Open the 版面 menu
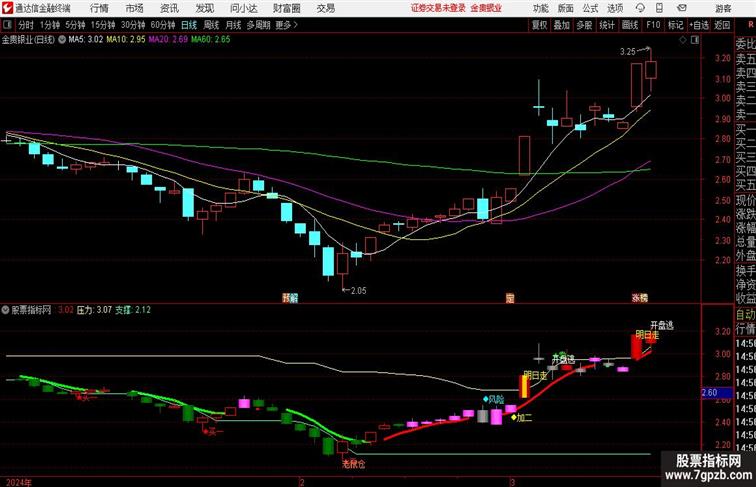Screen dimensions: 756x487 [x=566, y=8]
